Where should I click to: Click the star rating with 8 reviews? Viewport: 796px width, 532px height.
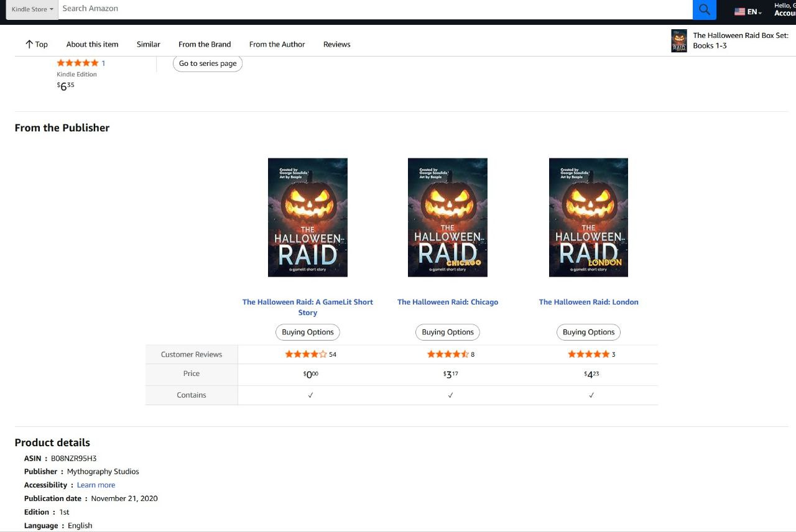[448, 354]
